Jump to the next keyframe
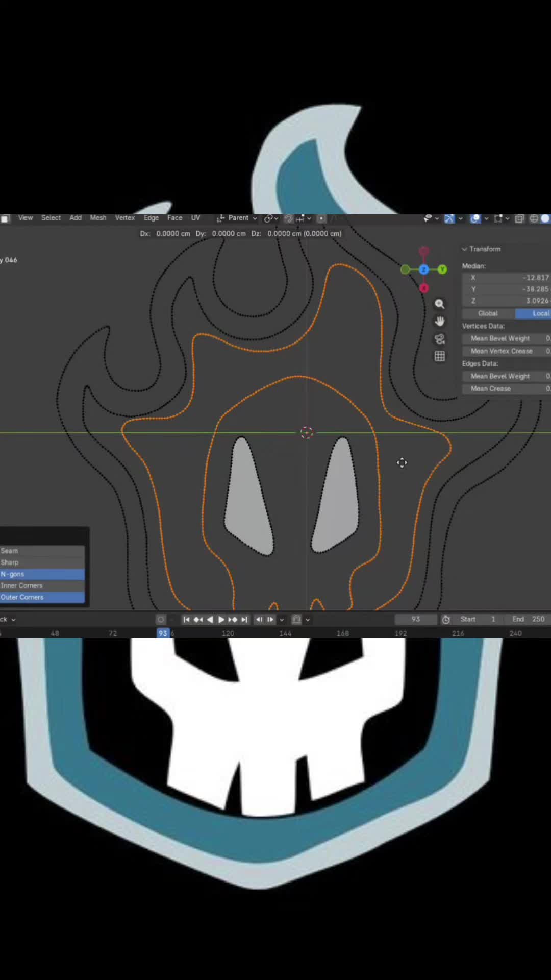The height and width of the screenshot is (980, 551). click(x=233, y=619)
